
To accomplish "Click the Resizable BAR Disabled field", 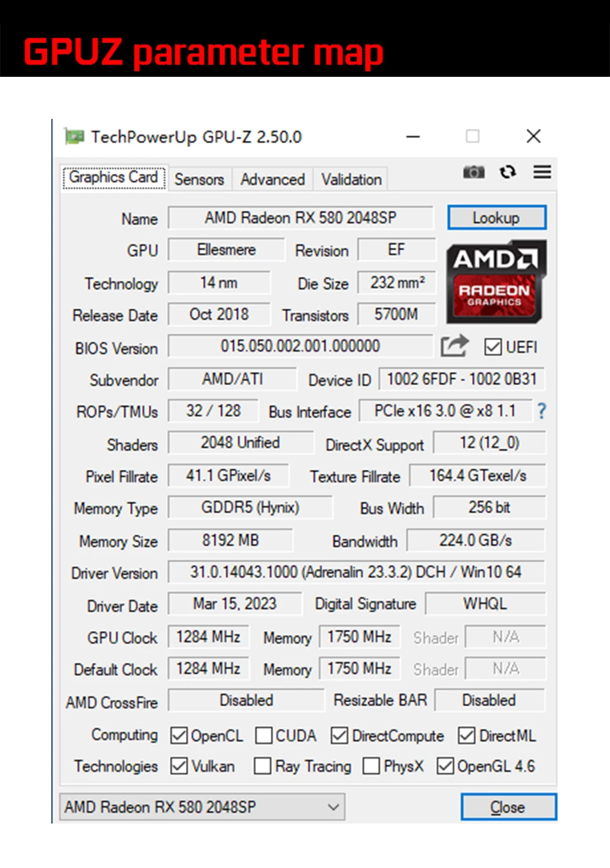I will 489,700.
